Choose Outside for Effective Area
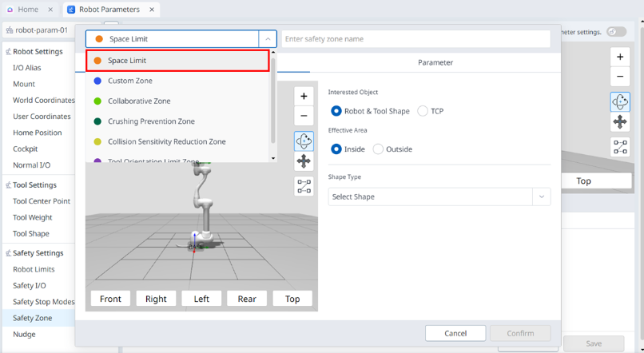The height and width of the screenshot is (353, 644). pyautogui.click(x=379, y=149)
